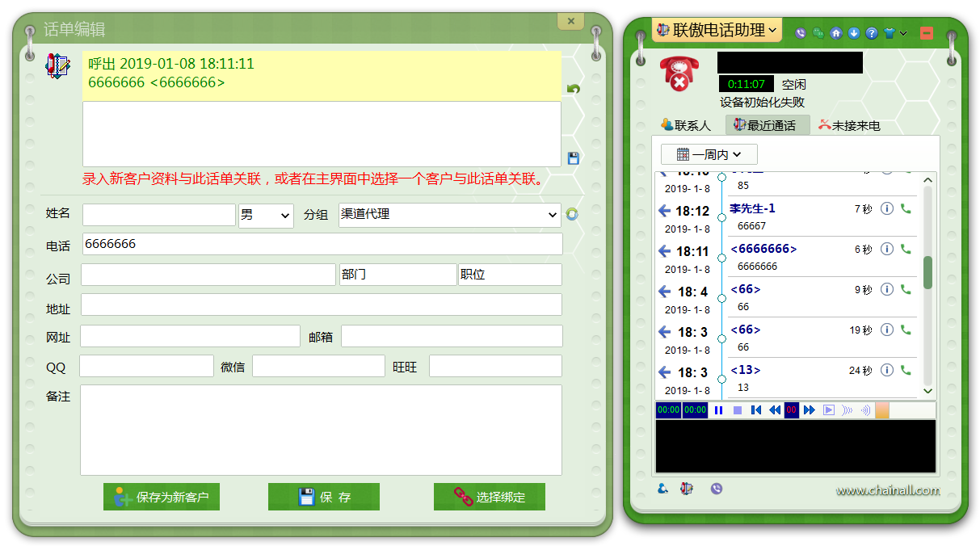Show info for the <6666666> call record

point(886,249)
